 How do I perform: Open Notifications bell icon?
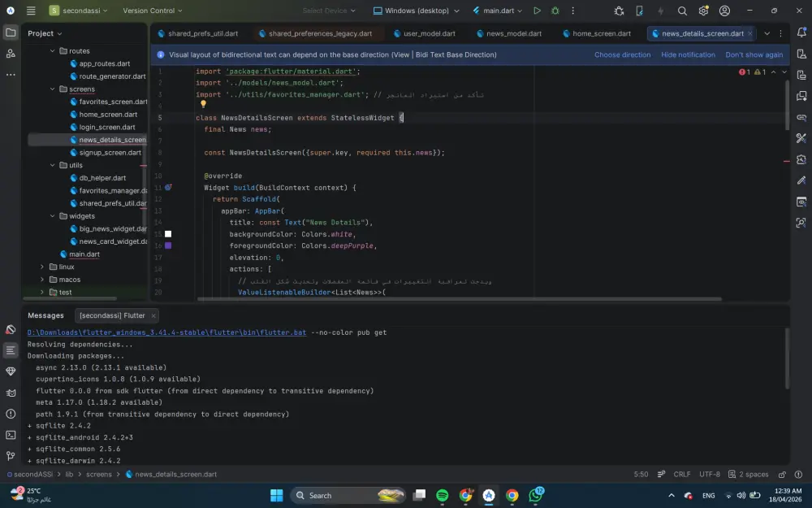(801, 33)
